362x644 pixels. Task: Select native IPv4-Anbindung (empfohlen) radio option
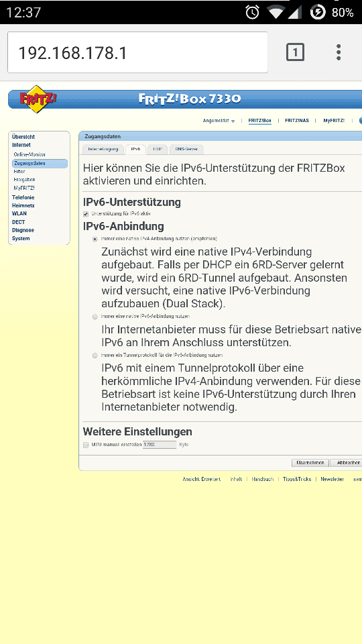[x=95, y=239]
